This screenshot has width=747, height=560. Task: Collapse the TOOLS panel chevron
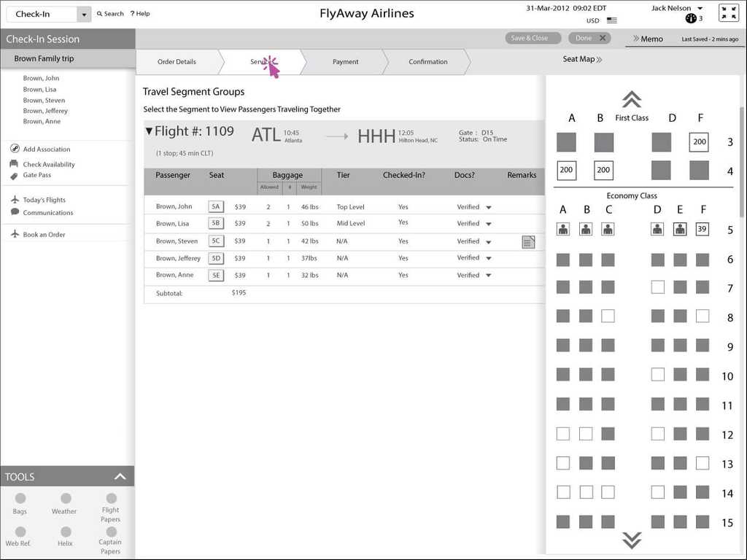[x=120, y=477]
